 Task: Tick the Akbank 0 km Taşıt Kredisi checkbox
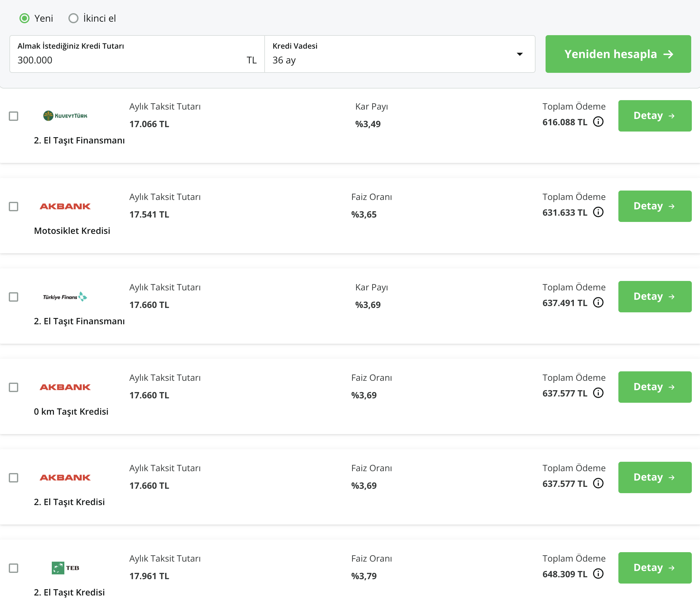coord(13,387)
